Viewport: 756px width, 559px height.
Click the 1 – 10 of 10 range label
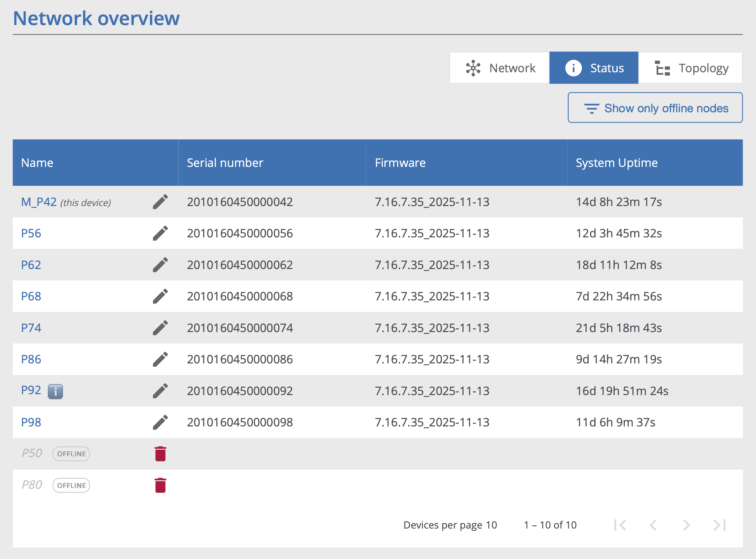[x=550, y=525]
